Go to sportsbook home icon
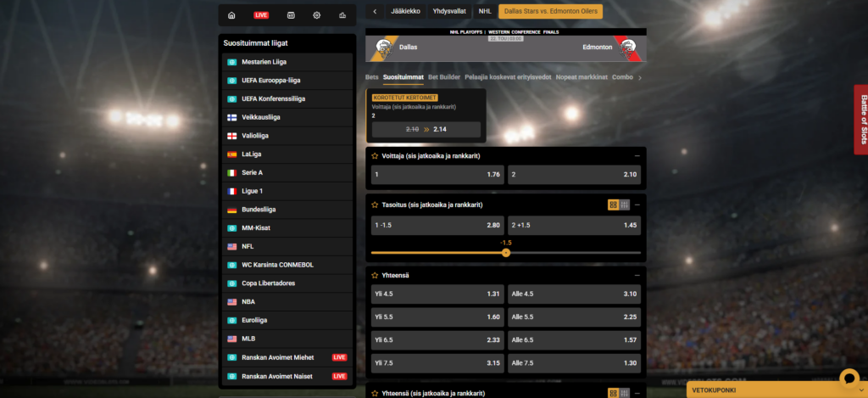The image size is (868, 398). point(231,15)
